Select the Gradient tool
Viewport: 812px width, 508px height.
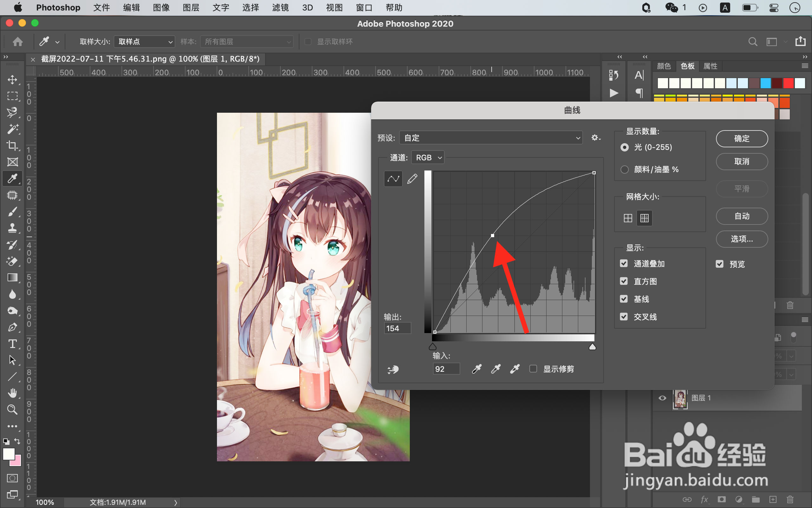click(x=12, y=277)
